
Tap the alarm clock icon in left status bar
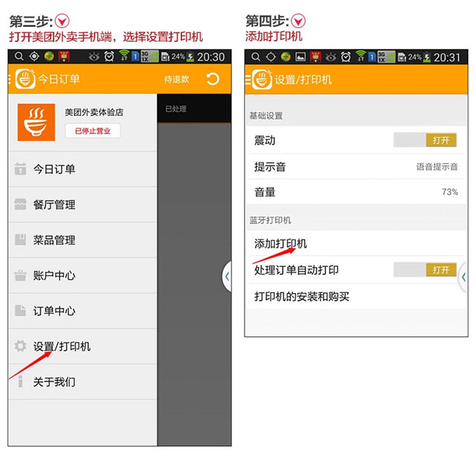click(109, 56)
